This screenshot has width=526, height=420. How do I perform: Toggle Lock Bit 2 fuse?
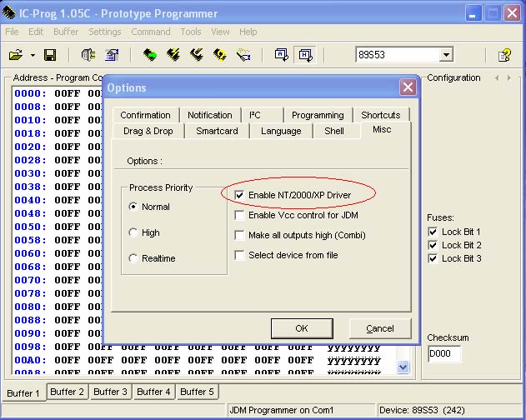tap(433, 245)
